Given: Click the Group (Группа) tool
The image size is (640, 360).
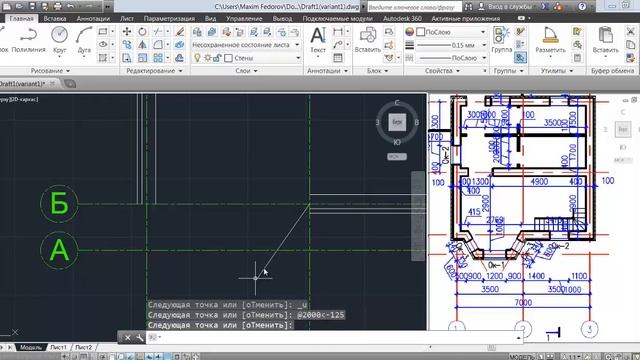Looking at the screenshot, I should [502, 40].
